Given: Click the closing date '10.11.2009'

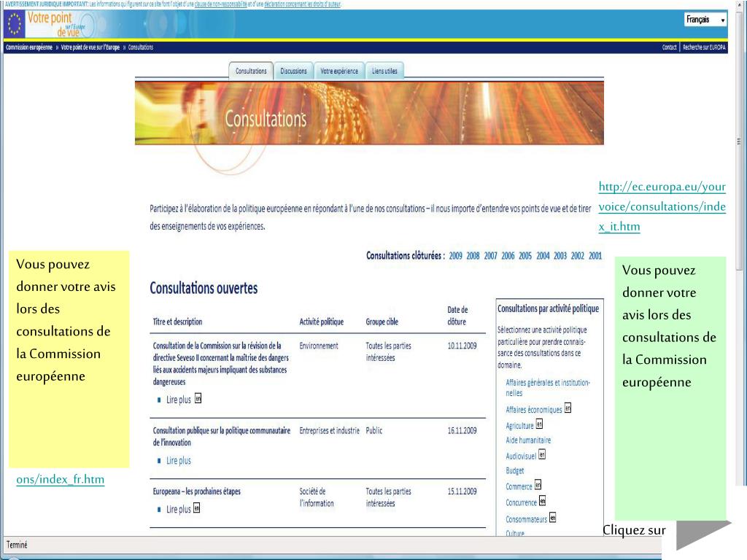Looking at the screenshot, I should pyautogui.click(x=462, y=346).
